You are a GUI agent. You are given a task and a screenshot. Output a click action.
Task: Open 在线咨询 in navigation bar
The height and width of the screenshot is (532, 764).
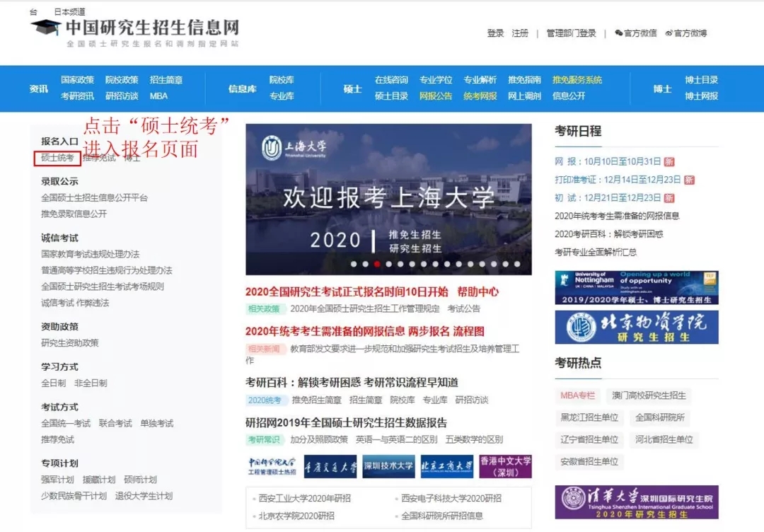[x=391, y=79]
